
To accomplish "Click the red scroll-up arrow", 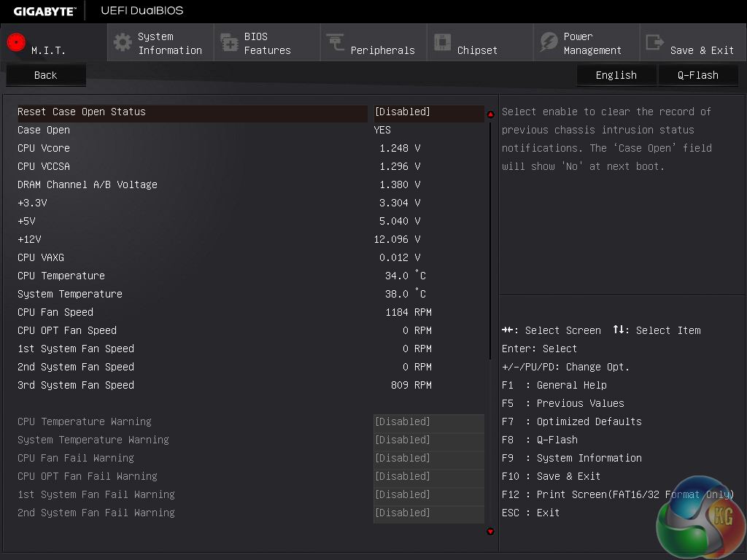I will coord(490,114).
